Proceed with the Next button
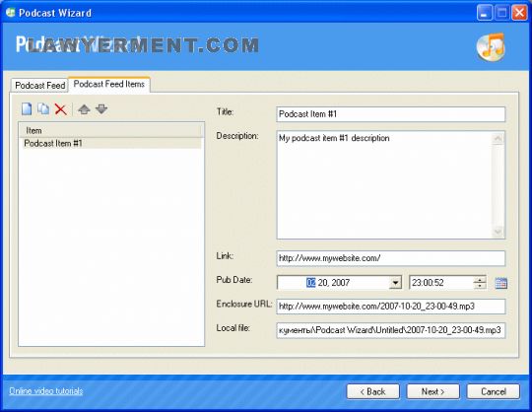532x412 pixels. (x=432, y=391)
